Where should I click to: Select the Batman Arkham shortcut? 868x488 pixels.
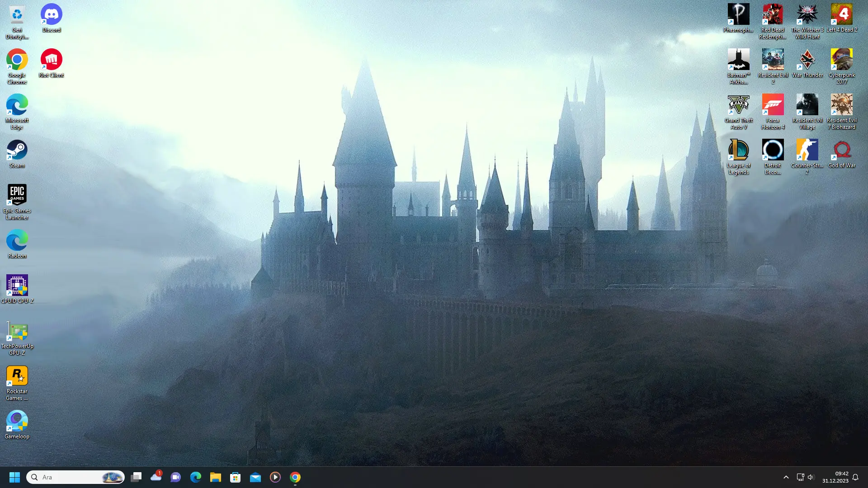738,66
